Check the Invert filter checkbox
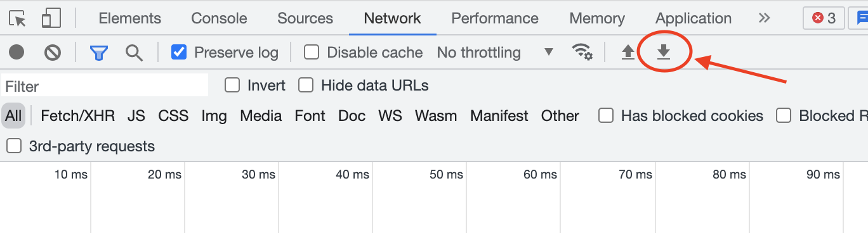Image resolution: width=868 pixels, height=233 pixels. tap(232, 85)
